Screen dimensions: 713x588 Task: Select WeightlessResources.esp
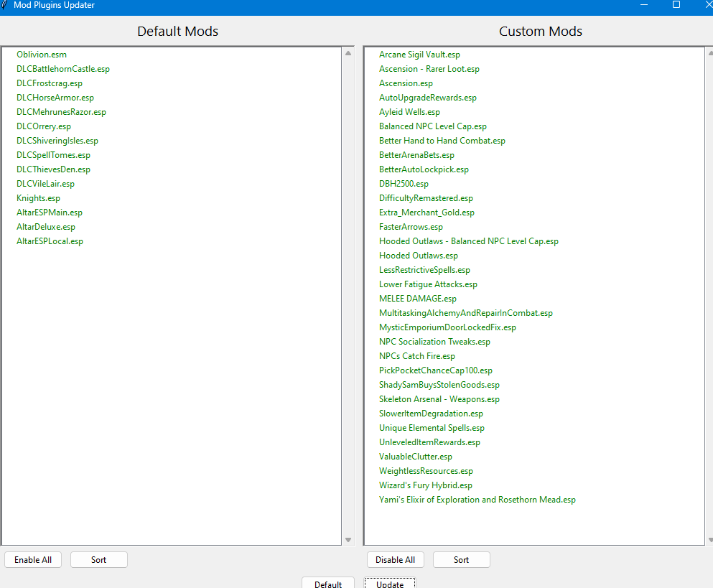[x=426, y=471]
